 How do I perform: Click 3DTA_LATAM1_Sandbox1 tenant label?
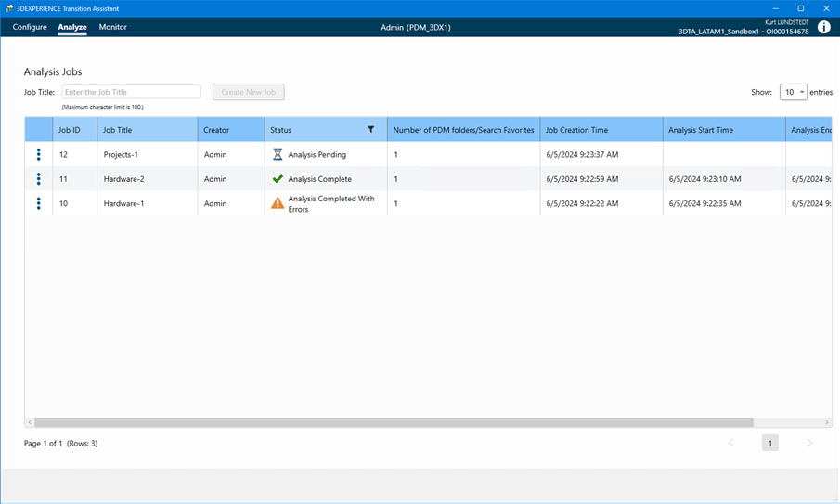[718, 32]
